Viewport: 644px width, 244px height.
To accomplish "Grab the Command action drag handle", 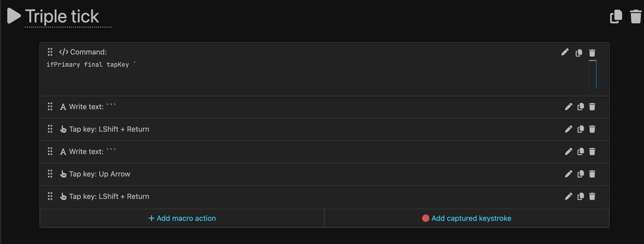I will click(x=50, y=52).
